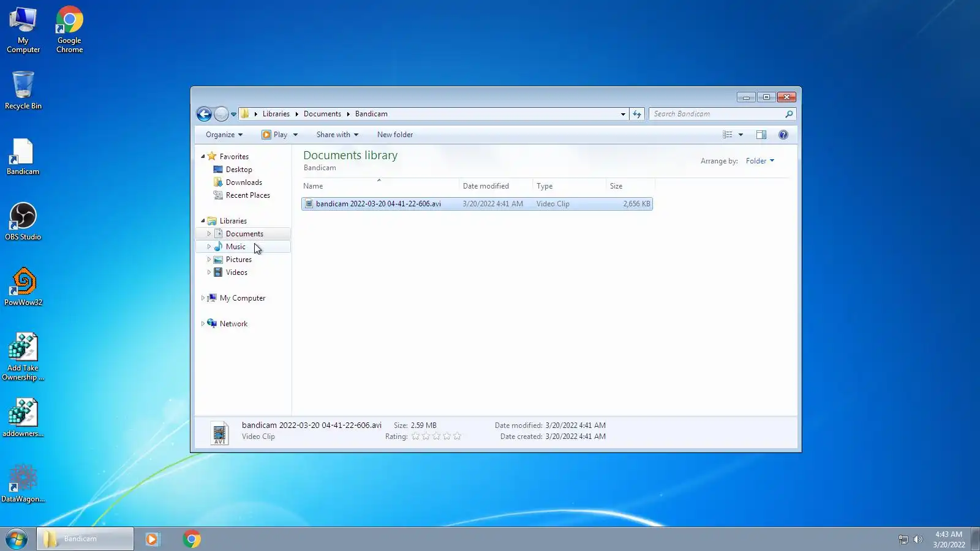Sort files by the Name column
This screenshot has width=980, height=551.
pyautogui.click(x=380, y=186)
